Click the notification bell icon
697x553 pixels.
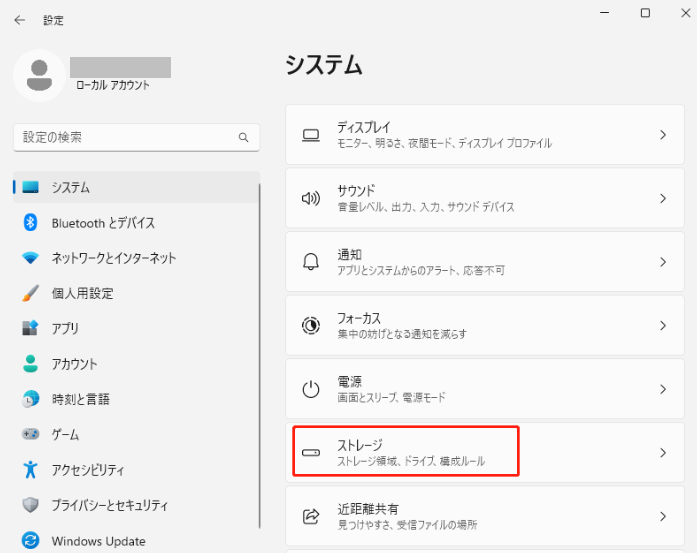point(310,262)
